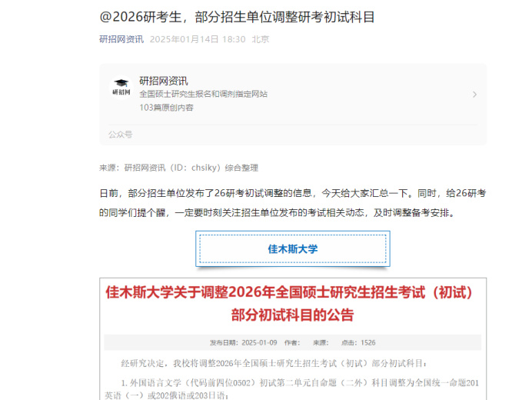
Task: Click the 103篇原创内容 count
Action: coord(166,108)
